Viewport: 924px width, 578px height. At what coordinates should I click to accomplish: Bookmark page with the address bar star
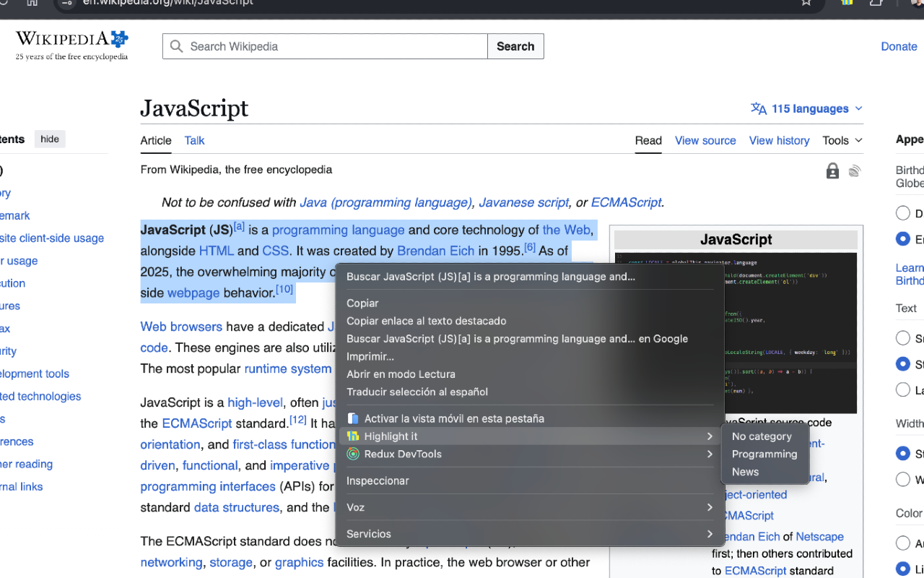click(806, 3)
